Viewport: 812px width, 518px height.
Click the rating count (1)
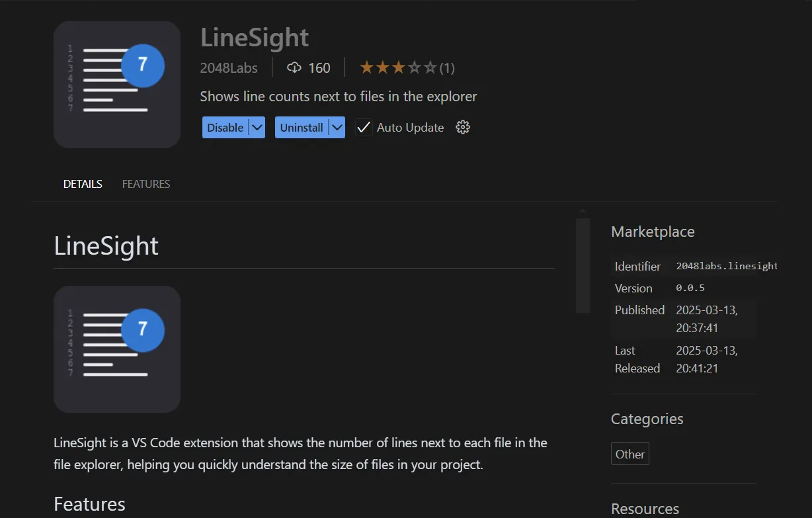[x=447, y=67]
